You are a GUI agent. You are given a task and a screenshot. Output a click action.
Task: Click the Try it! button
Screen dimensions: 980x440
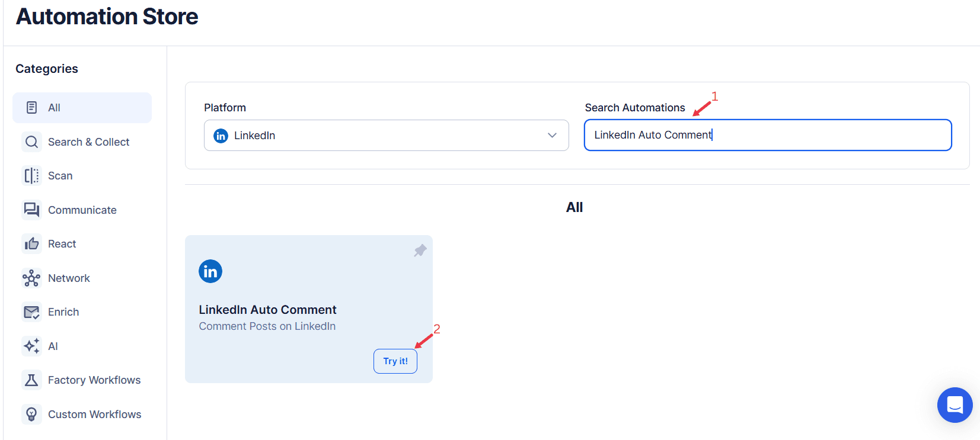click(395, 361)
